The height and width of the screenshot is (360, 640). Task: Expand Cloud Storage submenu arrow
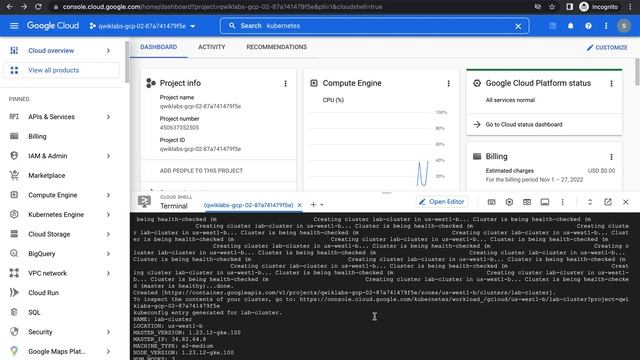pos(108,234)
